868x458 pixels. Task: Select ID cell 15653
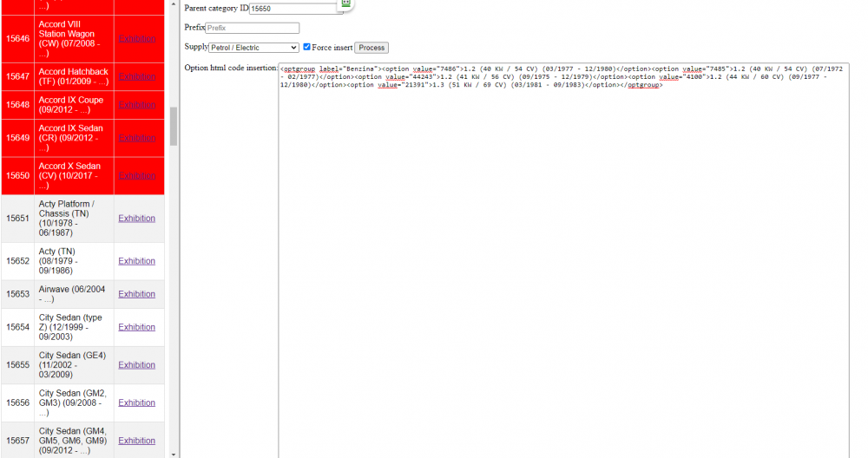tap(17, 294)
